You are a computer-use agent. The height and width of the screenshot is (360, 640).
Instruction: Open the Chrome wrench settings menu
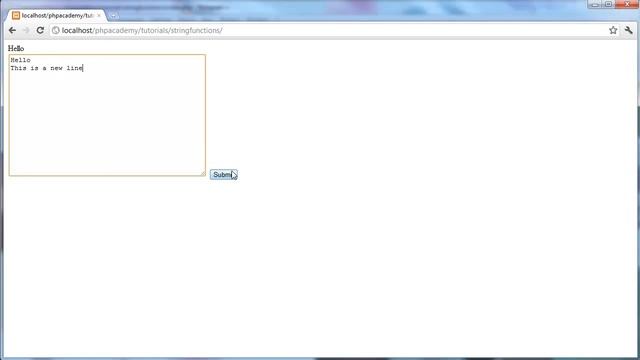629,30
